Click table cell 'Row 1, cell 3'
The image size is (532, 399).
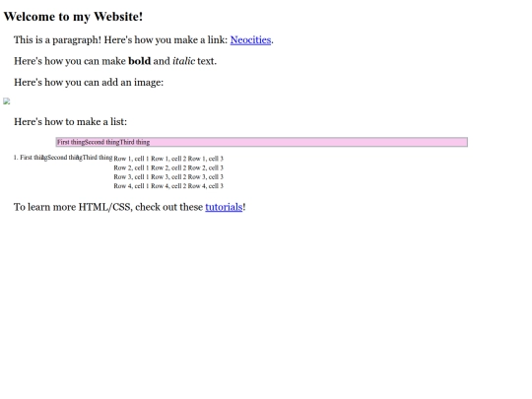coord(206,159)
